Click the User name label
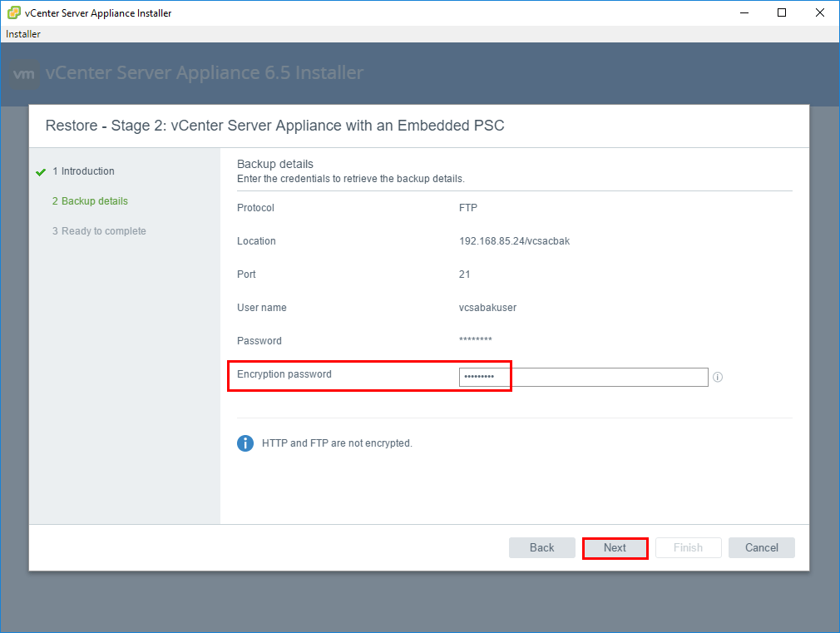 pyautogui.click(x=261, y=308)
